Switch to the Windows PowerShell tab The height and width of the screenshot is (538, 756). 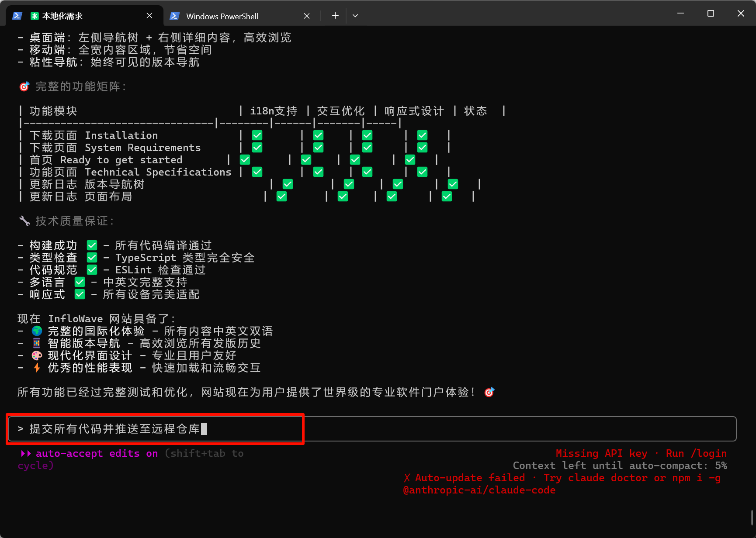222,16
